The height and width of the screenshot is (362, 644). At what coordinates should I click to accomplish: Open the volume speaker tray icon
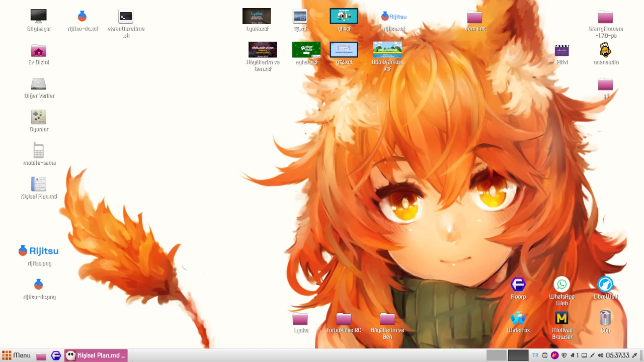600,355
